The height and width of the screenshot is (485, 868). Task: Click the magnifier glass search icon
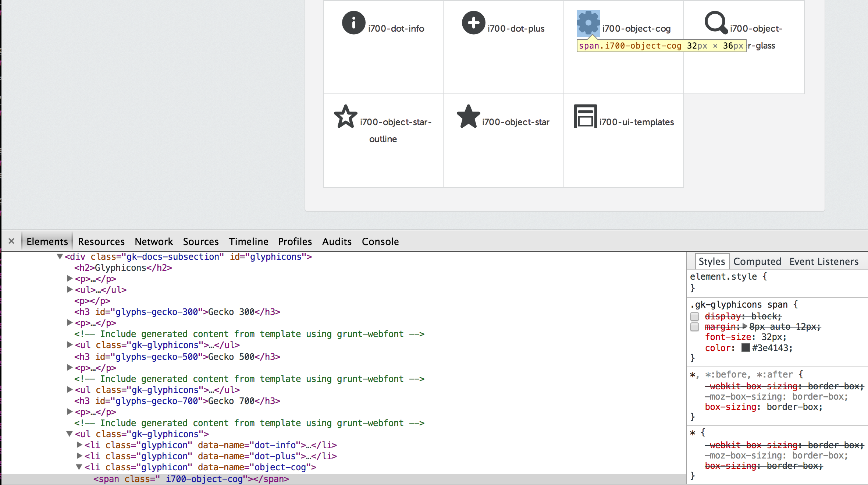click(x=716, y=23)
